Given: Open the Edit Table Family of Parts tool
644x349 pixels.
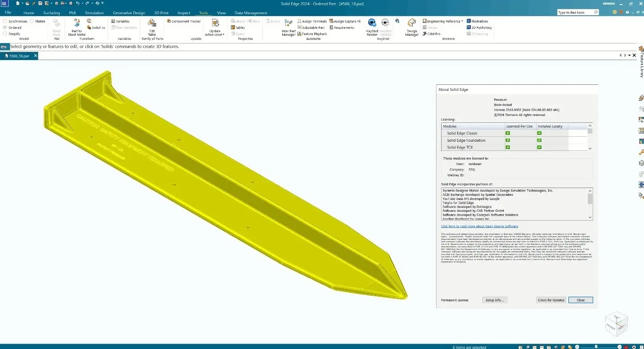Looking at the screenshot, I should pyautogui.click(x=152, y=27).
